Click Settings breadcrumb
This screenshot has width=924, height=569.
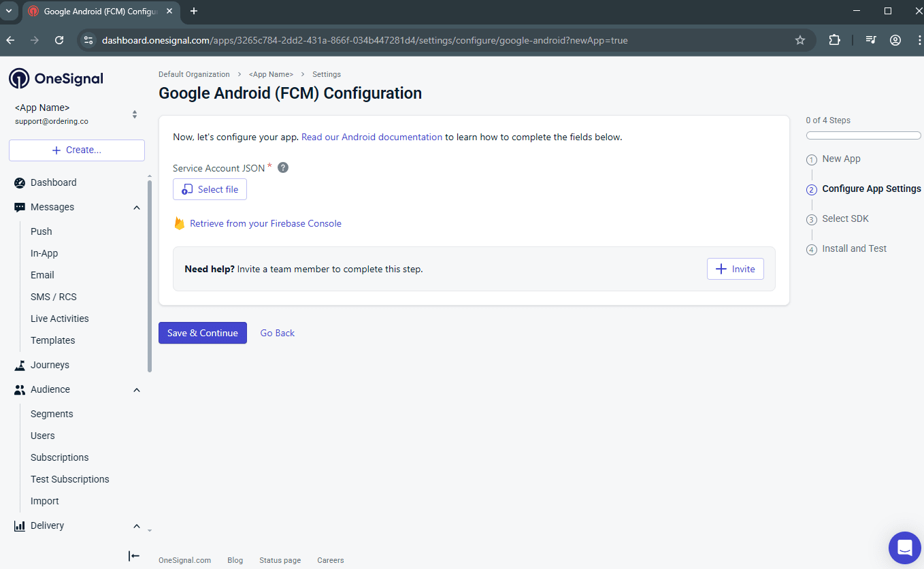327,74
